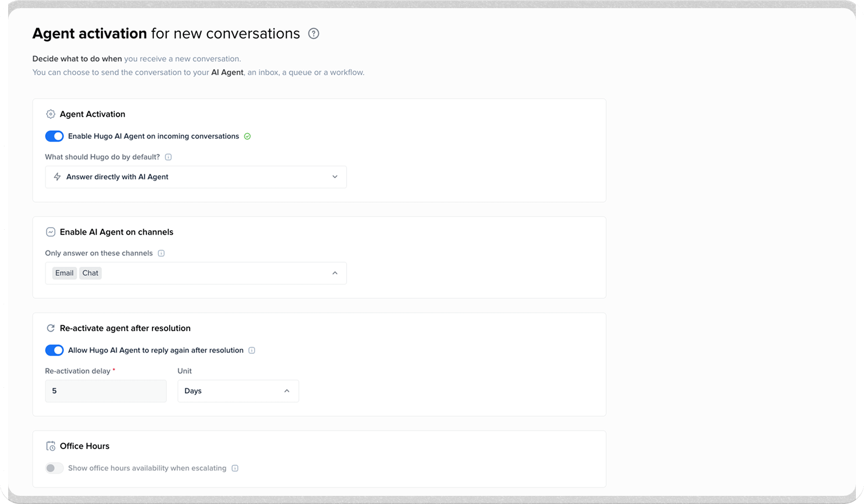The height and width of the screenshot is (504, 864).
Task: Click the info icon next to 'Only answer on these channels'
Action: pos(161,253)
